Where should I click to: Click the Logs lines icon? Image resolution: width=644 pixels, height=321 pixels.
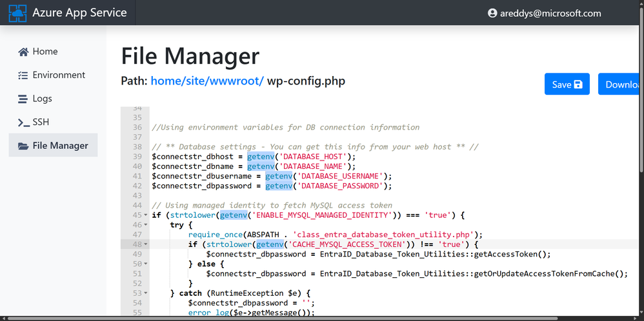(23, 99)
